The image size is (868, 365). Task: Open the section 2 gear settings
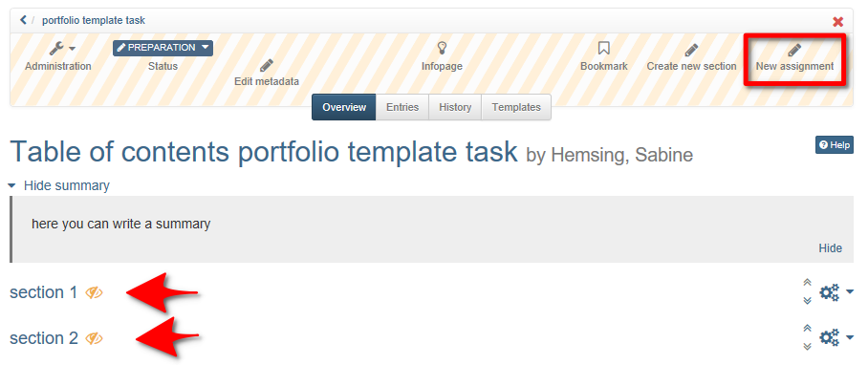click(x=835, y=337)
